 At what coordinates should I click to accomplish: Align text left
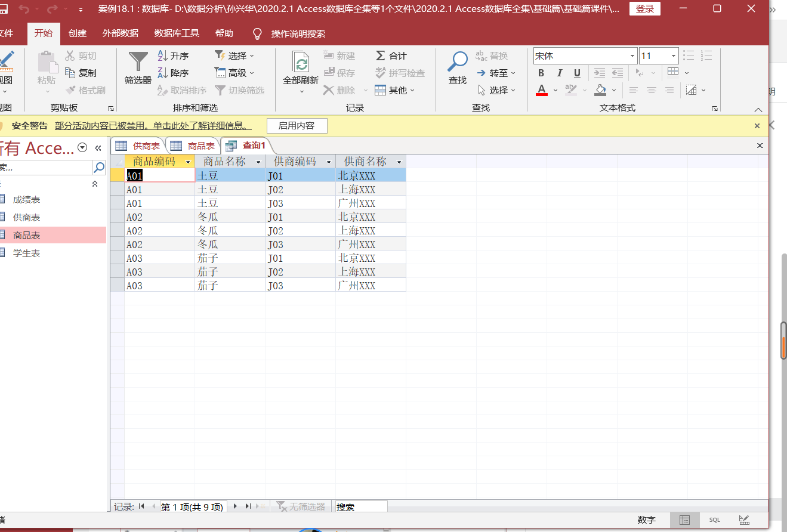[634, 90]
